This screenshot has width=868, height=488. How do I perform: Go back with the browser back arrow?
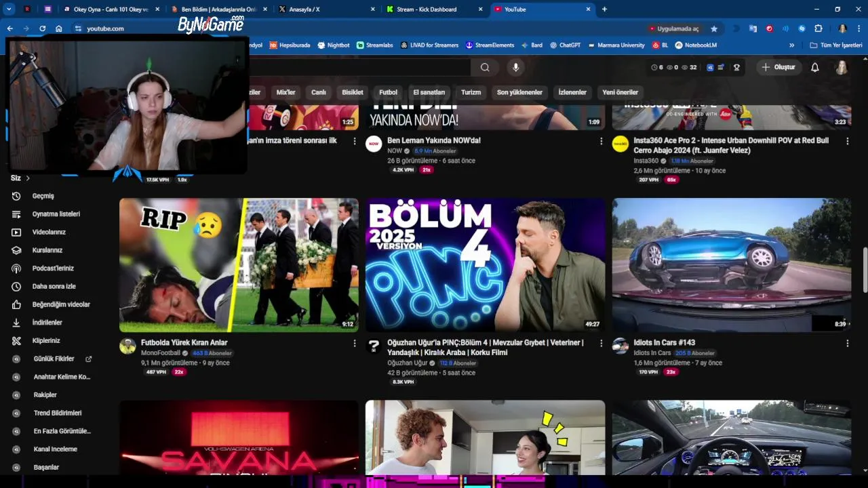(9, 28)
